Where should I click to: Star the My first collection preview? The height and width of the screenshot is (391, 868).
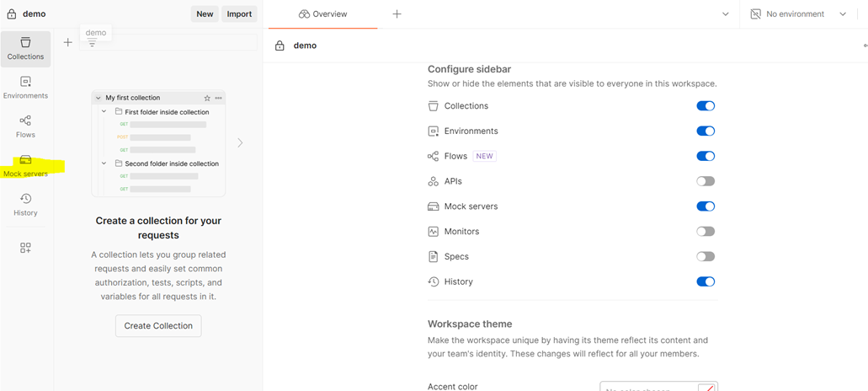(x=207, y=98)
